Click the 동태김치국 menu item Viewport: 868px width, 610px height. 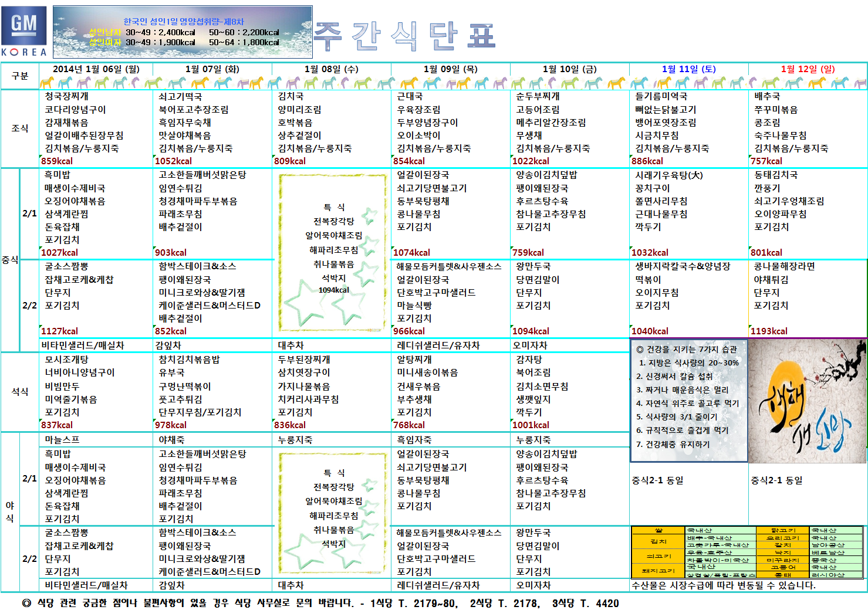776,175
